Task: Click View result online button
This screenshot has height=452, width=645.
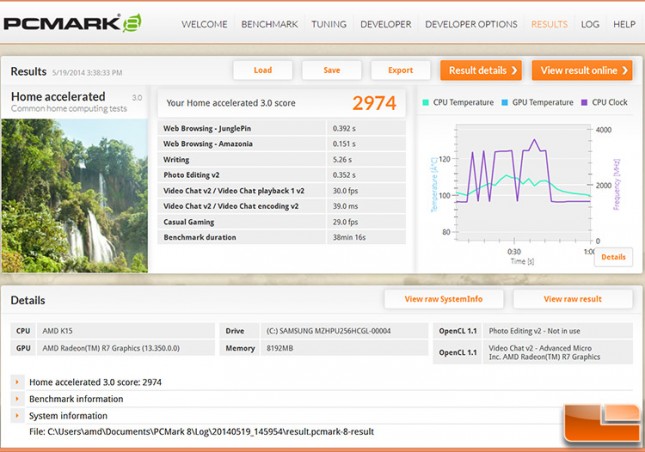Action: point(582,70)
